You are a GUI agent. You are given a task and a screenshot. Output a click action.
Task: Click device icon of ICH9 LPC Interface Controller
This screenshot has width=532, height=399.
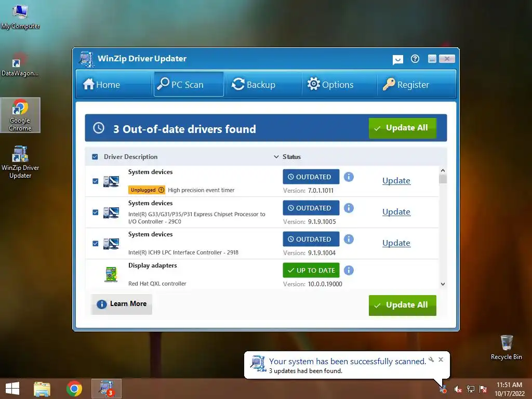coord(111,244)
